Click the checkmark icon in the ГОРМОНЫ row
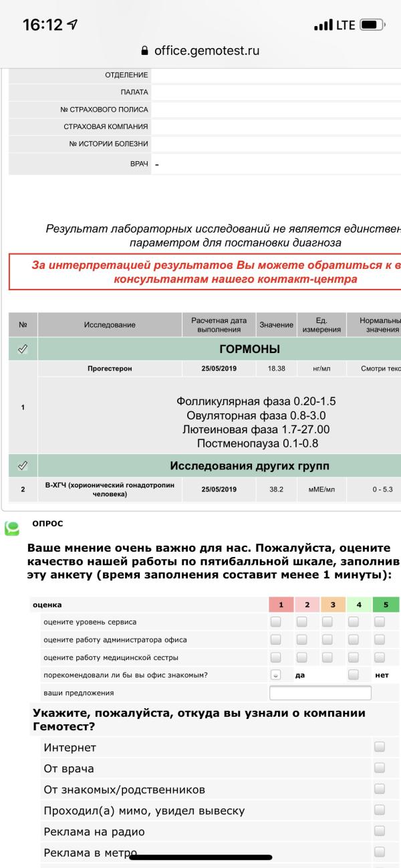 coord(23,349)
